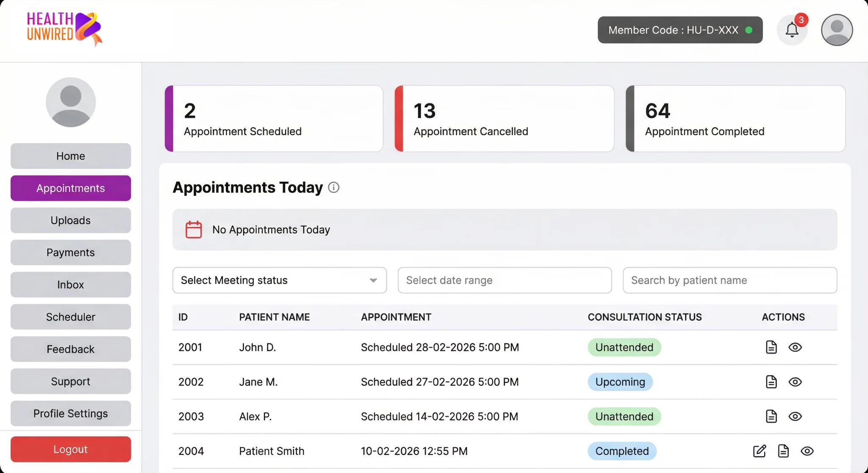Click the edit pencil icon for Patient Smith
This screenshot has width=868, height=473.
(x=759, y=451)
